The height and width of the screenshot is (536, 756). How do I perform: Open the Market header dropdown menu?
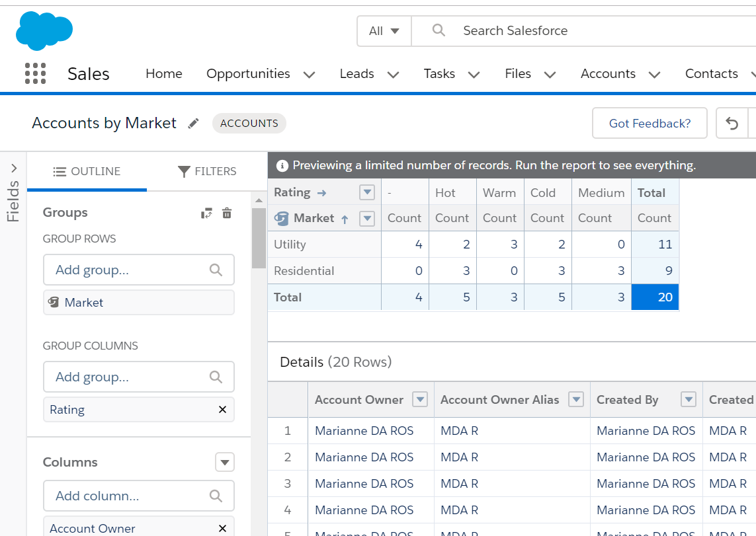click(367, 218)
